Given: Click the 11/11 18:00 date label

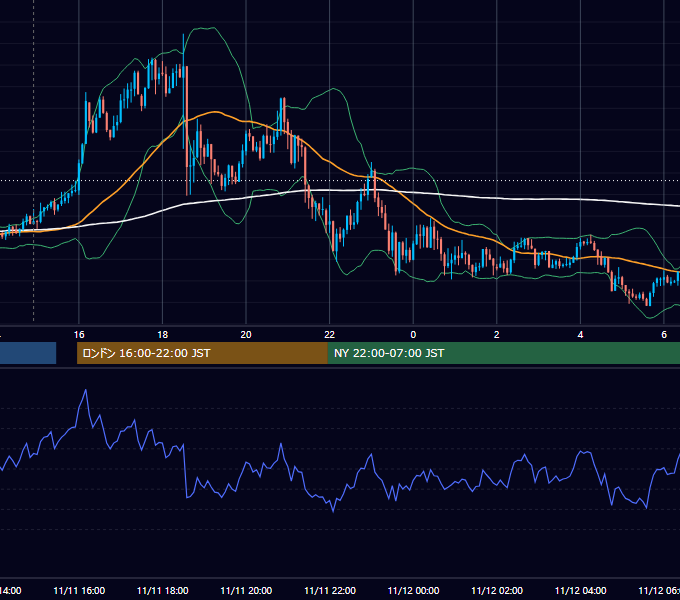Looking at the screenshot, I should [x=163, y=590].
